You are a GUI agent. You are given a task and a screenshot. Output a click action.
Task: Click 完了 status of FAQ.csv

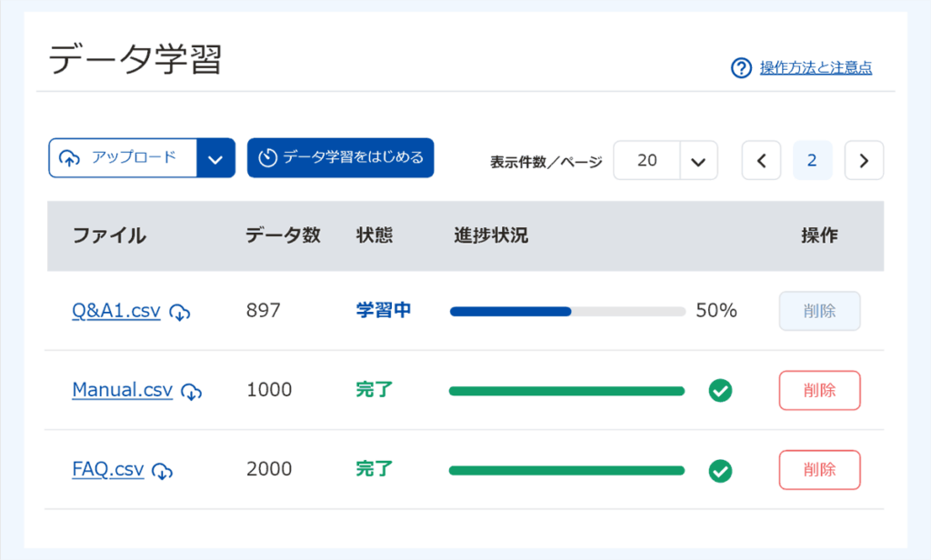pyautogui.click(x=375, y=469)
